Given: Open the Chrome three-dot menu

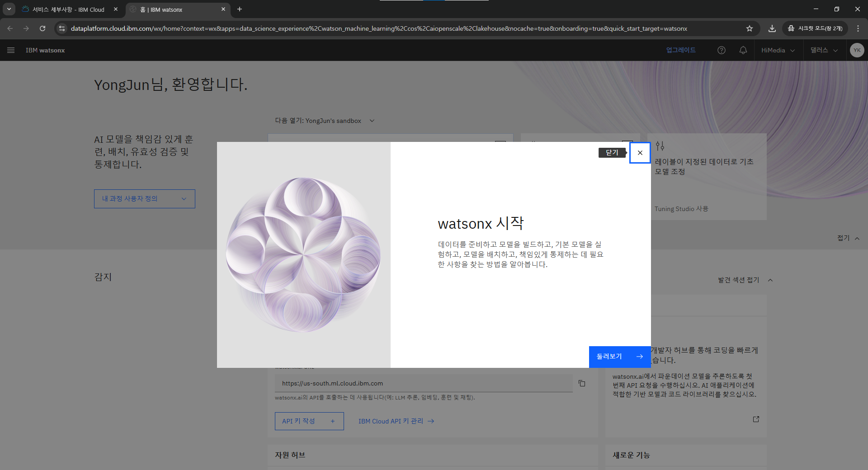Looking at the screenshot, I should pyautogui.click(x=858, y=28).
